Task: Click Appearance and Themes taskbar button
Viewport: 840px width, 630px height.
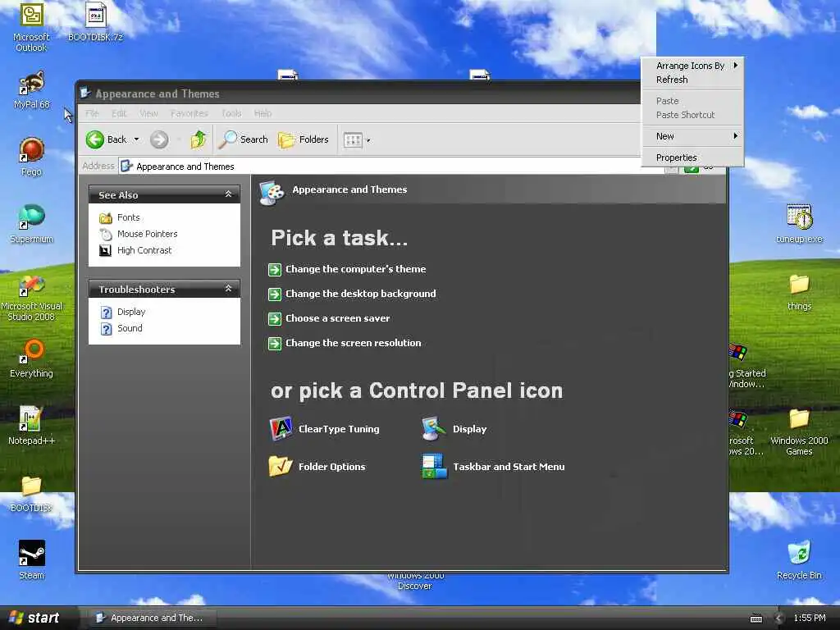Action: click(x=152, y=618)
